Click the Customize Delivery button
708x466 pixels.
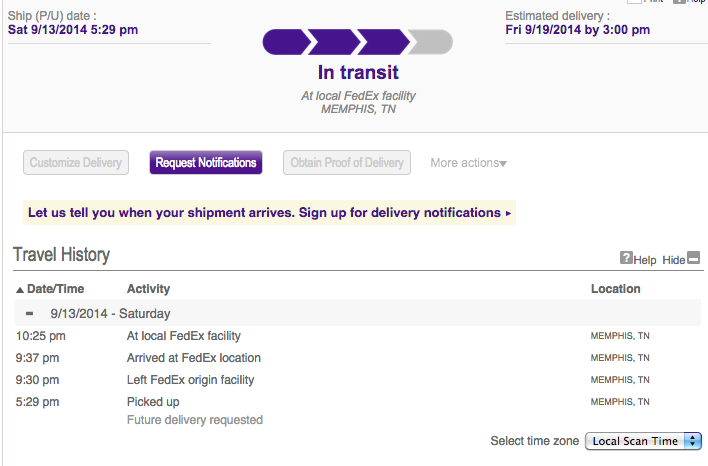coord(76,163)
